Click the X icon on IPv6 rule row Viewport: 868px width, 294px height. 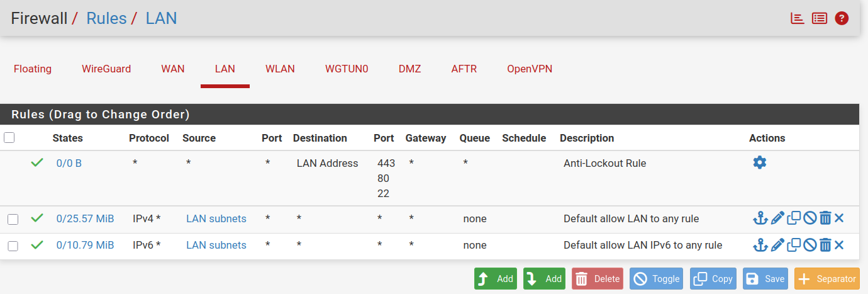(x=839, y=245)
